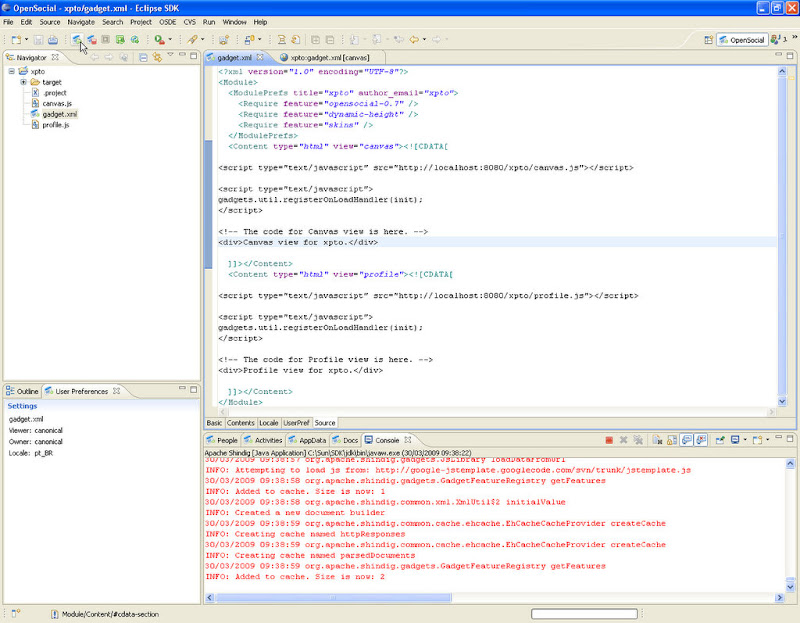
Task: Open the File menu
Action: 8,22
